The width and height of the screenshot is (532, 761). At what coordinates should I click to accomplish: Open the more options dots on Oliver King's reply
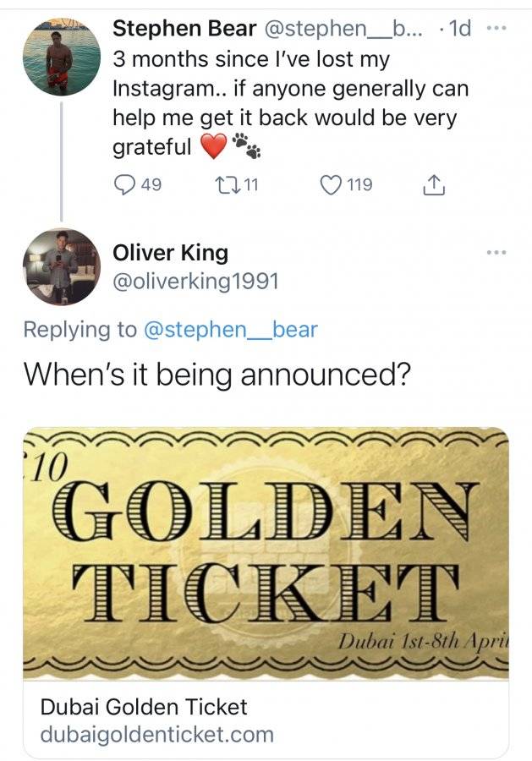pos(496,252)
